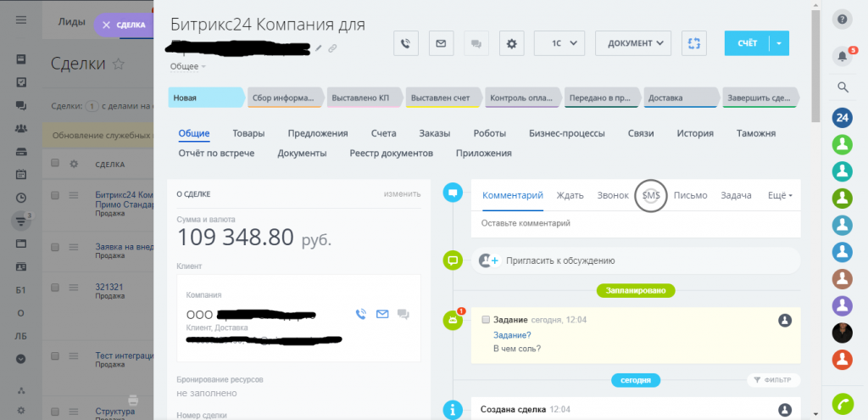Click the СЧЁТ button
Viewport: 868px width, 420px height.
pos(746,43)
